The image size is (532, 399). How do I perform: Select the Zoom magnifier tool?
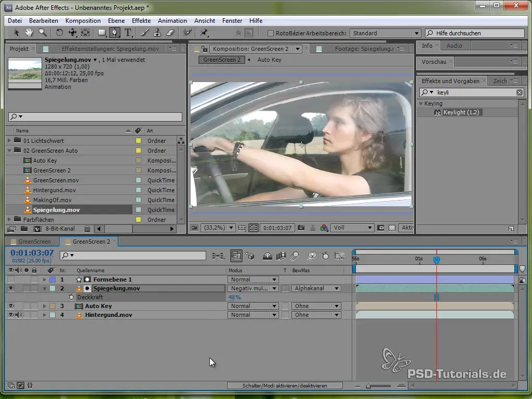click(x=43, y=33)
